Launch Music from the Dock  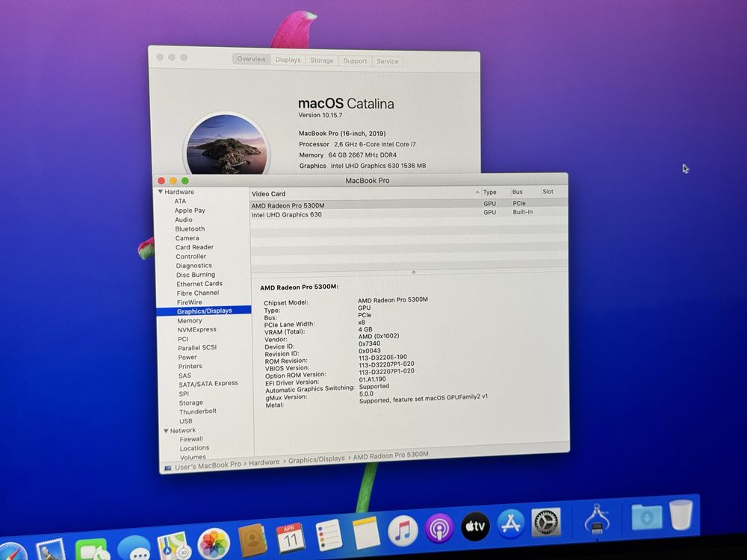coord(403,530)
